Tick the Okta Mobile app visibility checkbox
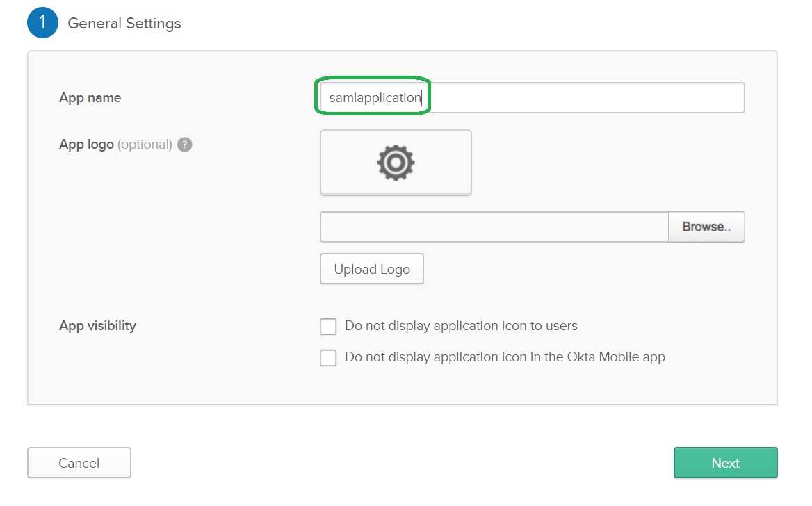 (x=328, y=358)
